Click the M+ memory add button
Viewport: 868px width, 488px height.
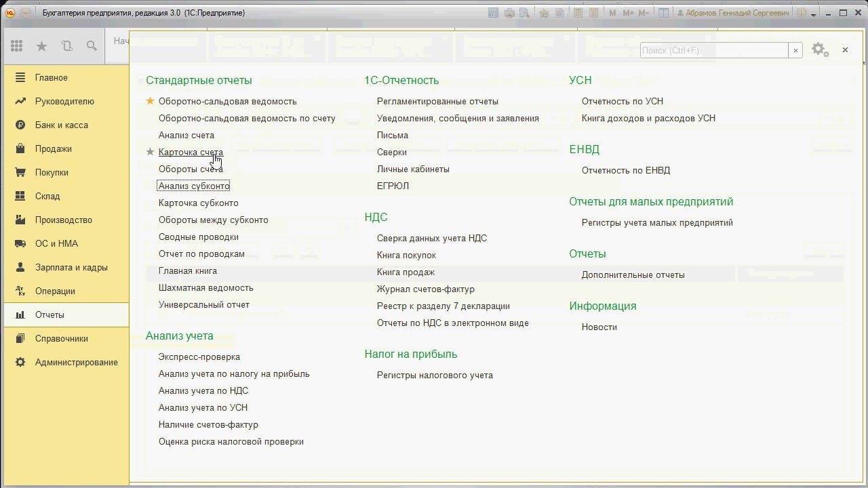pos(628,13)
